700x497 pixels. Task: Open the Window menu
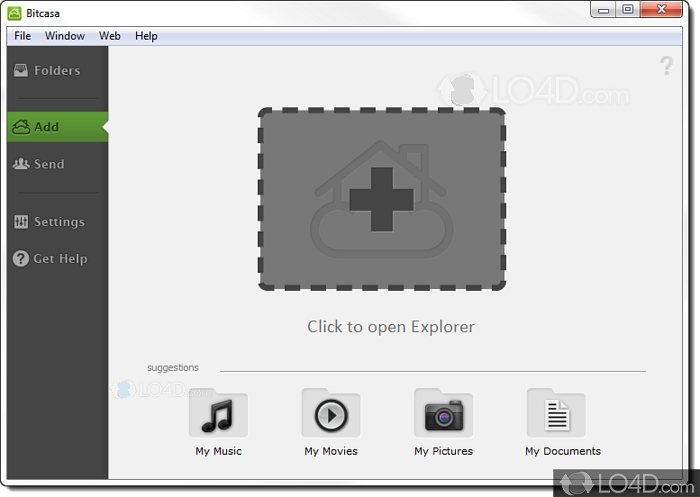[x=65, y=36]
